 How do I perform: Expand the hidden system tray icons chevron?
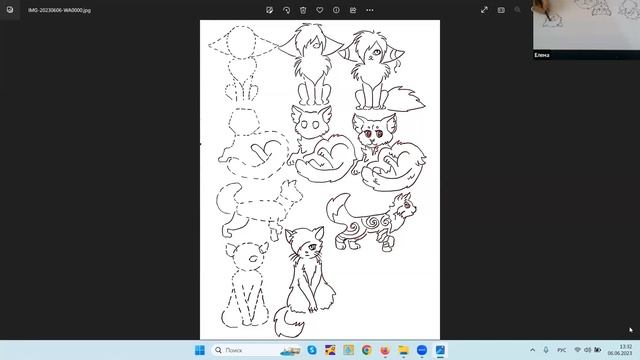pos(532,350)
